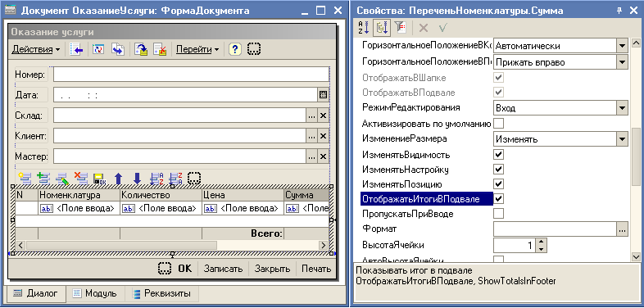Open Формат property ellipsis button

622,229
